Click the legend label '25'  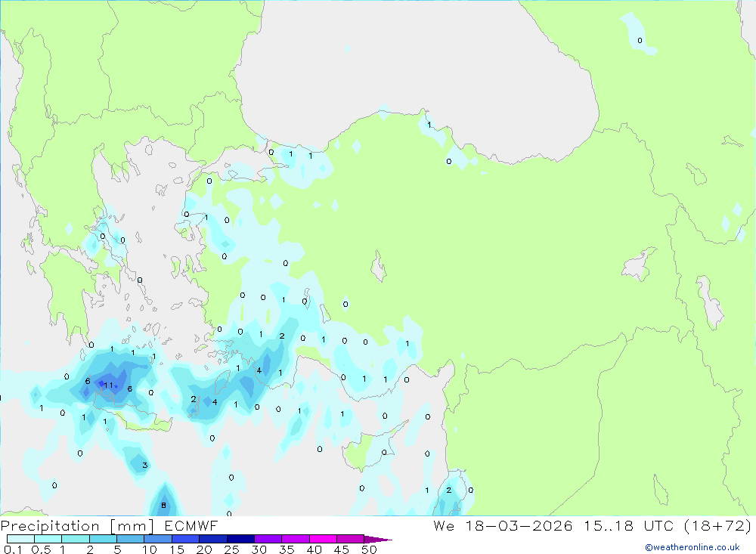232,549
